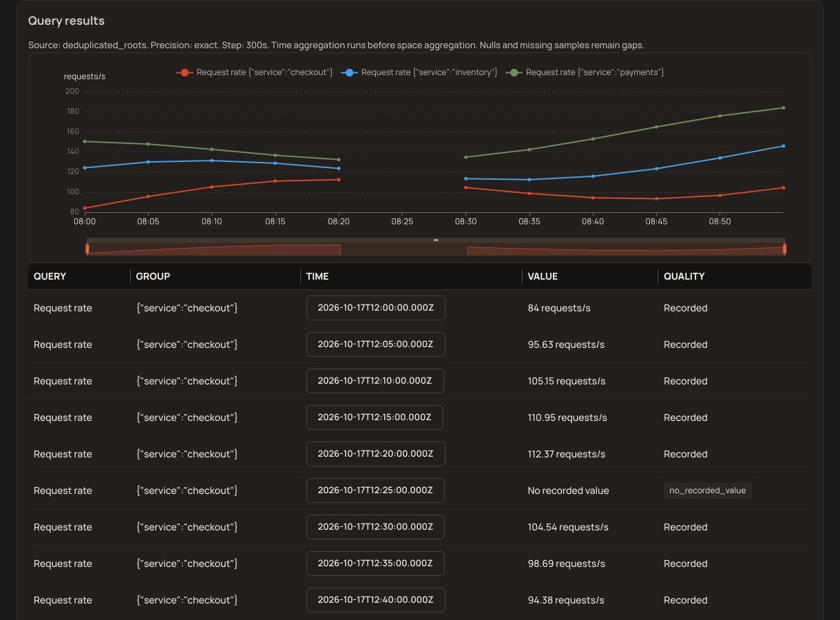Click the time field 2026-10-17T12:20:00.000Z
Viewport: 840px width, 620px height.
376,454
